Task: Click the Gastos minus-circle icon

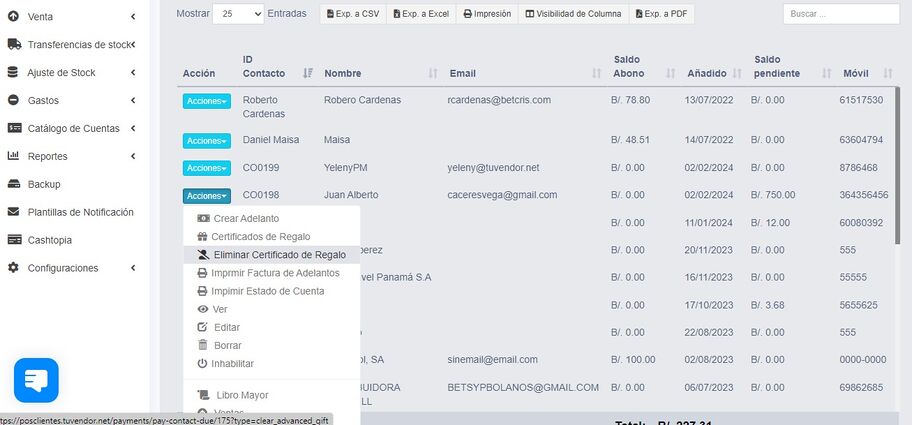Action: (13, 101)
